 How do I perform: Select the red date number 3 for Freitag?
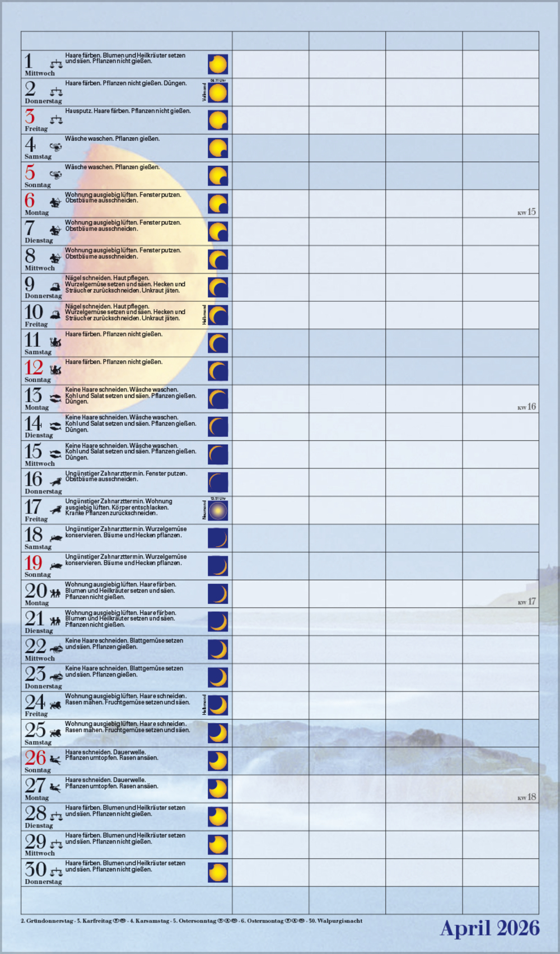point(30,117)
